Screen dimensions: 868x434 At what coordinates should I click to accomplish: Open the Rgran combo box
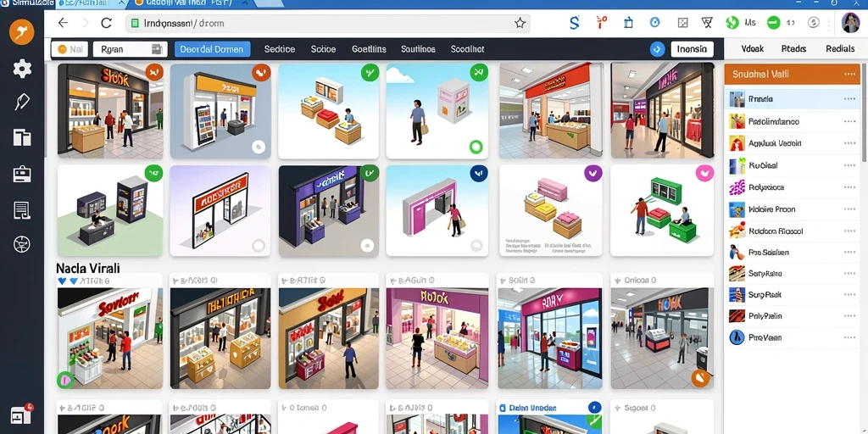point(130,49)
